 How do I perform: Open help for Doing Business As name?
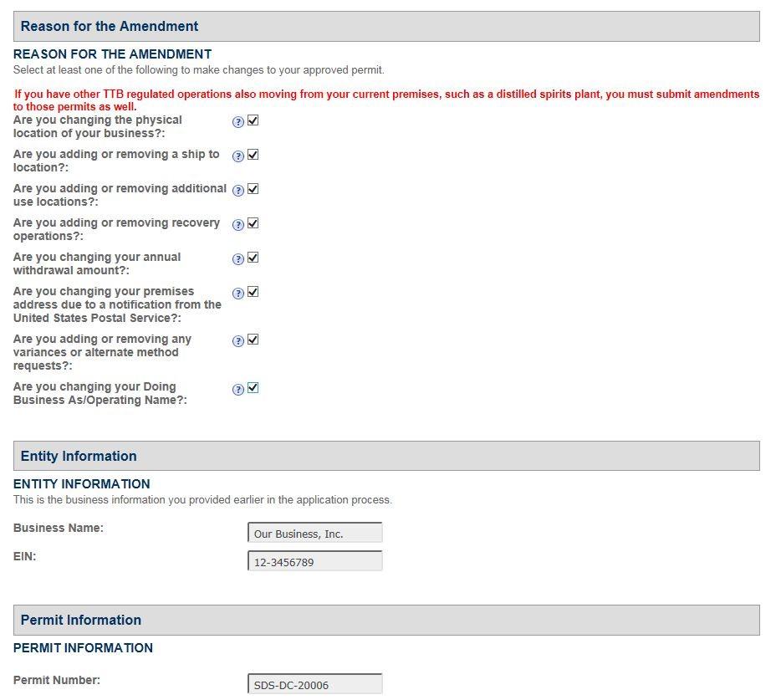click(x=238, y=390)
